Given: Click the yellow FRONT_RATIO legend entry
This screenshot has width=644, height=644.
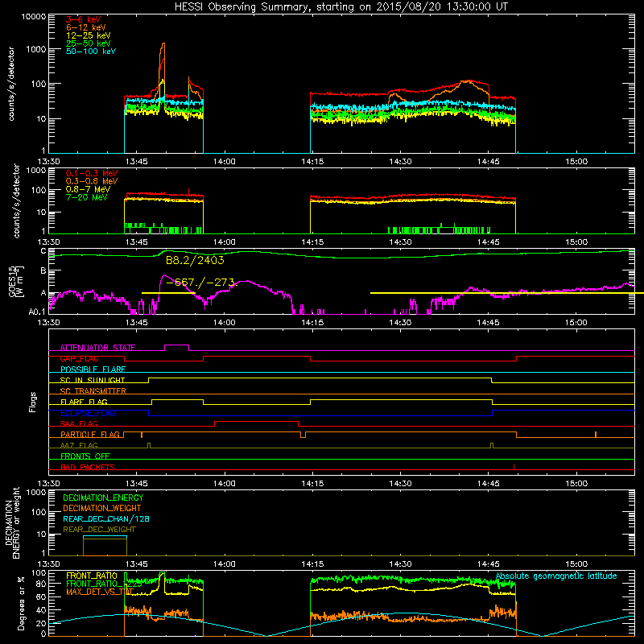Looking at the screenshot, I should point(91,576).
